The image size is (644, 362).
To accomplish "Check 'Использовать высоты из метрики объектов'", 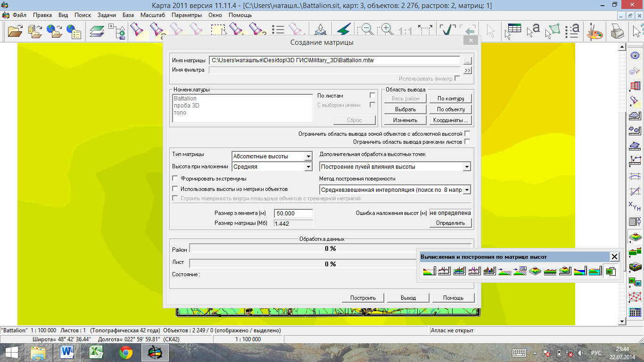I will tap(175, 189).
